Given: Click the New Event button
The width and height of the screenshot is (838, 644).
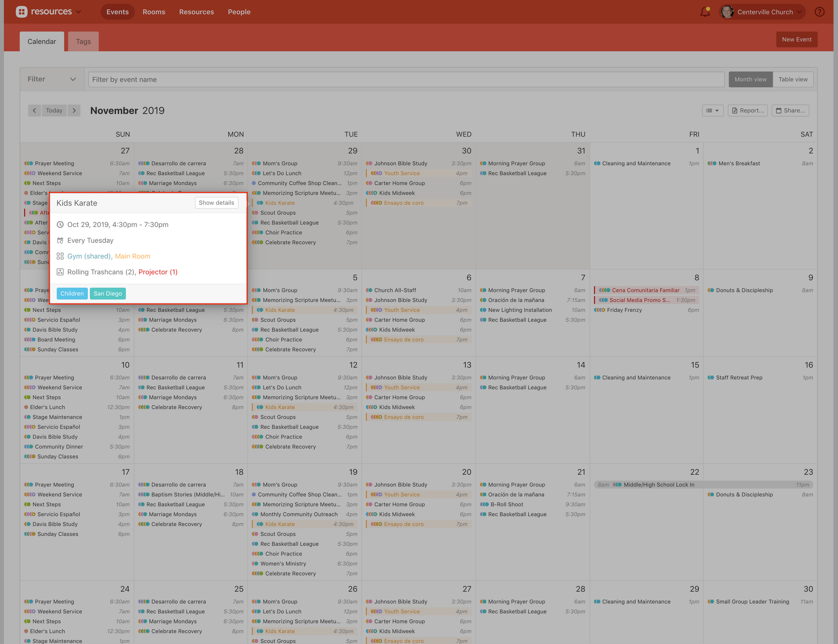Looking at the screenshot, I should point(796,39).
